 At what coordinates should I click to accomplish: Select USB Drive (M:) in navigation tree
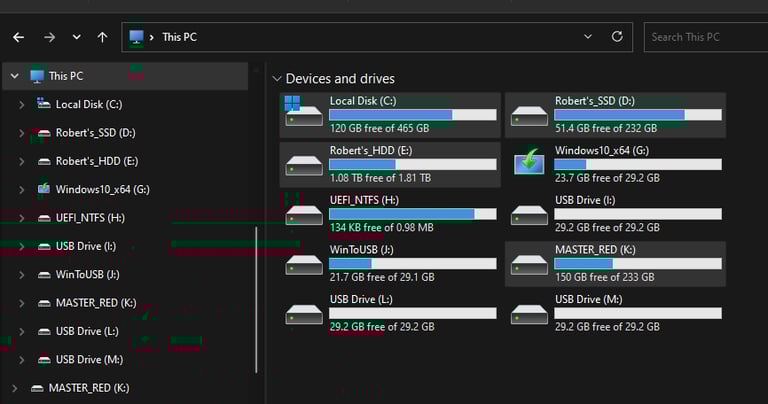89,360
